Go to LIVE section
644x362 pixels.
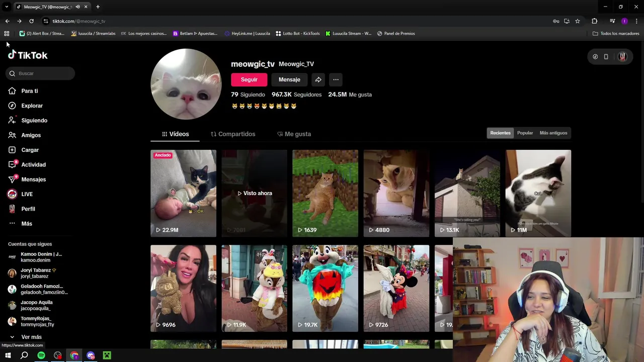point(20,194)
